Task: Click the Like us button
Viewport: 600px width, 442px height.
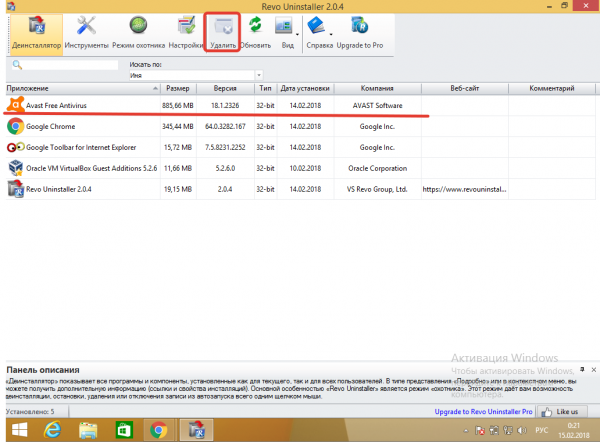Action: (562, 412)
